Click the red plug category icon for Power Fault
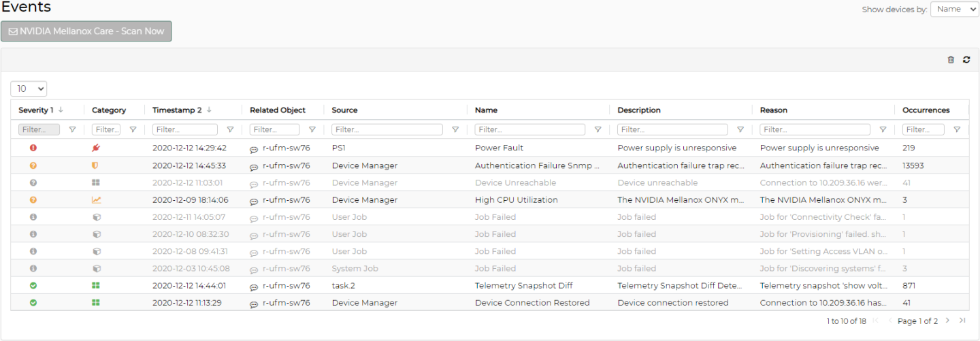 96,148
